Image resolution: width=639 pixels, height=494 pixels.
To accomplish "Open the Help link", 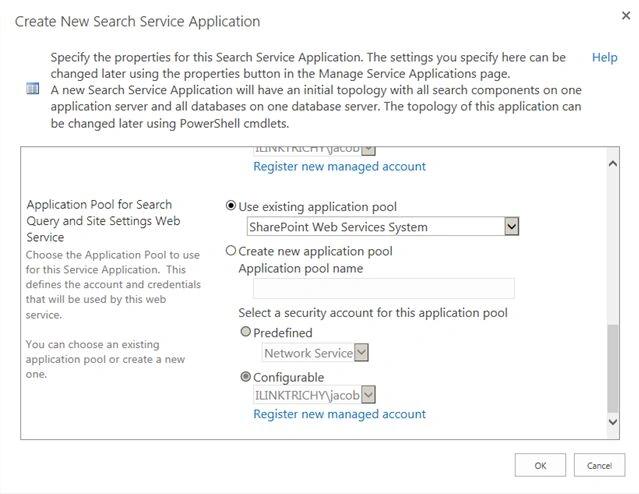I will coord(604,57).
